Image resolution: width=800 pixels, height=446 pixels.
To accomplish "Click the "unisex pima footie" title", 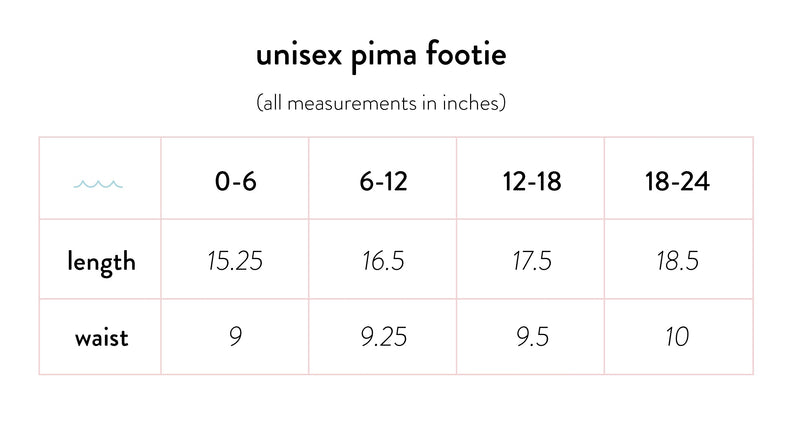I will pos(381,56).
